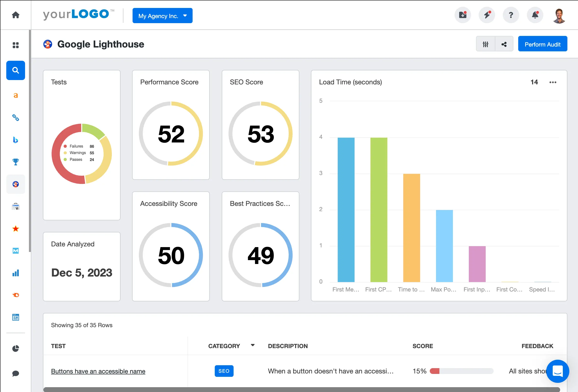This screenshot has width=578, height=392.
Task: Open Buttons have an accessible name link
Action: [x=98, y=371]
